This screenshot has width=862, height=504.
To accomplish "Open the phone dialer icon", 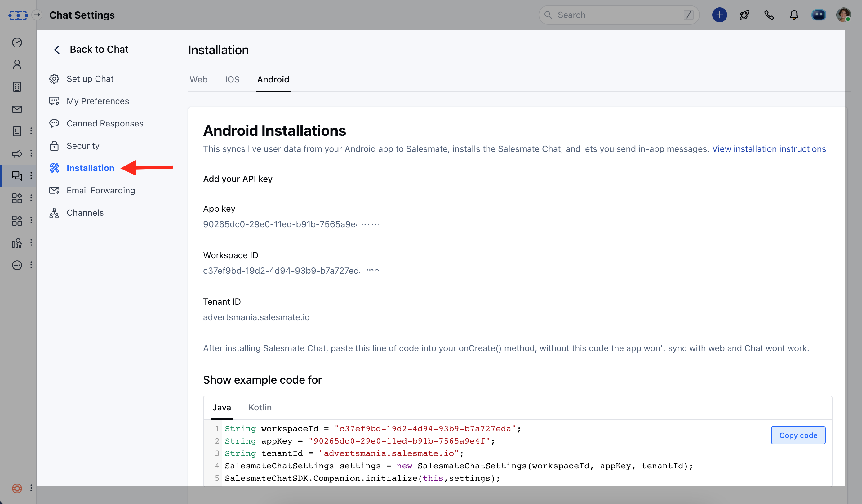I will [x=769, y=15].
